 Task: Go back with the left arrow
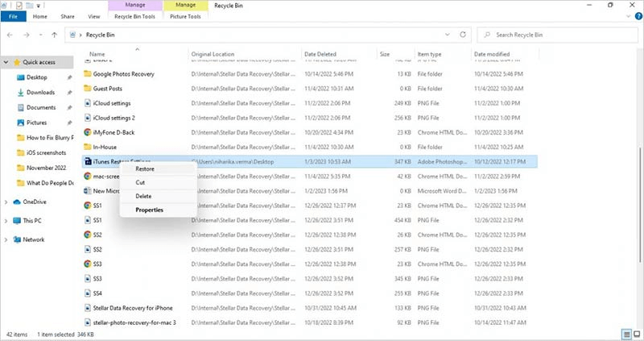[x=10, y=35]
